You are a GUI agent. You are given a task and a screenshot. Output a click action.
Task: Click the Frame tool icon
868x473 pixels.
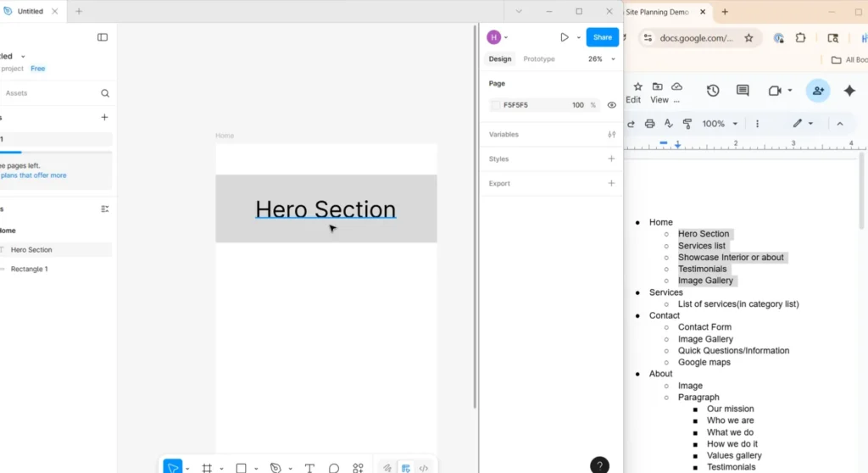[207, 468]
